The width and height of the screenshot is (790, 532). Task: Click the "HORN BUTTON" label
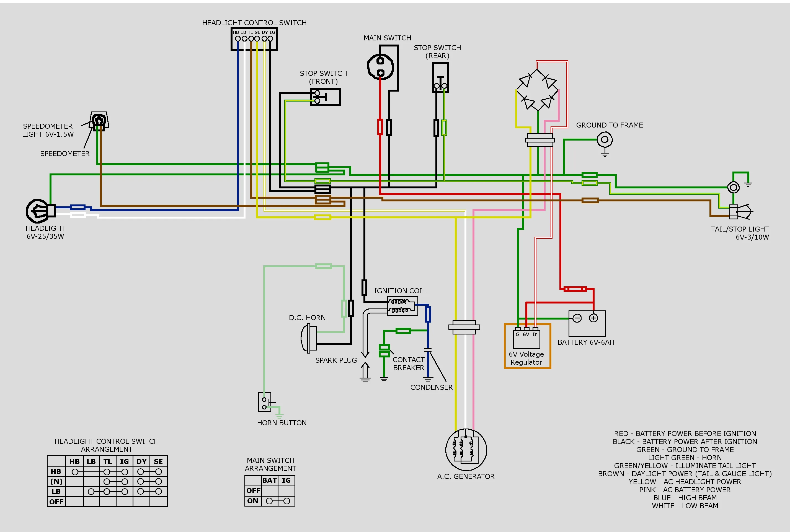tap(282, 423)
